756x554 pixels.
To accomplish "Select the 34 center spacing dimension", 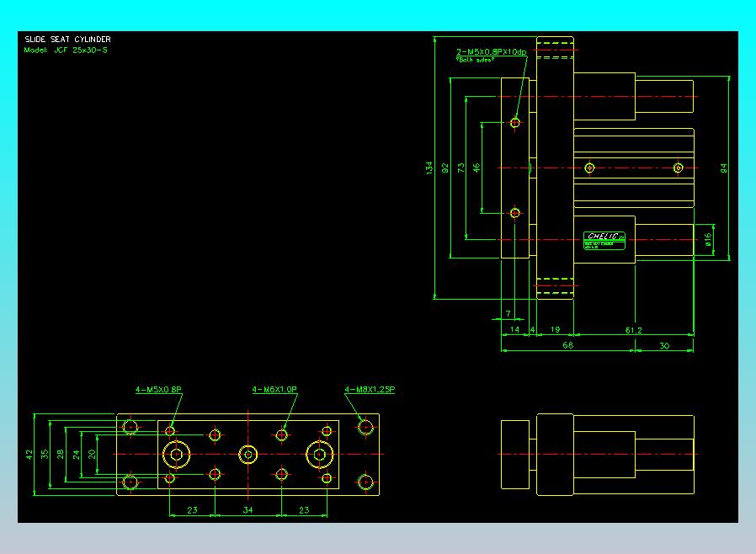I will click(248, 509).
